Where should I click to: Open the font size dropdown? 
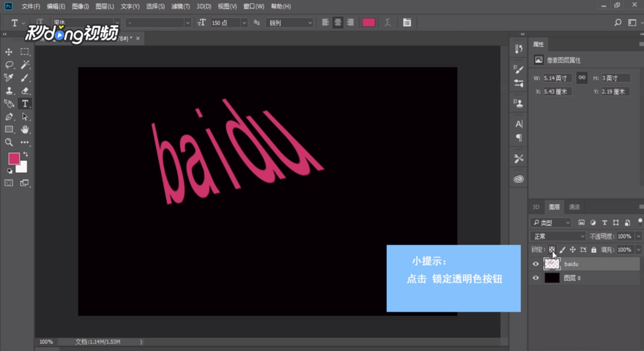244,23
